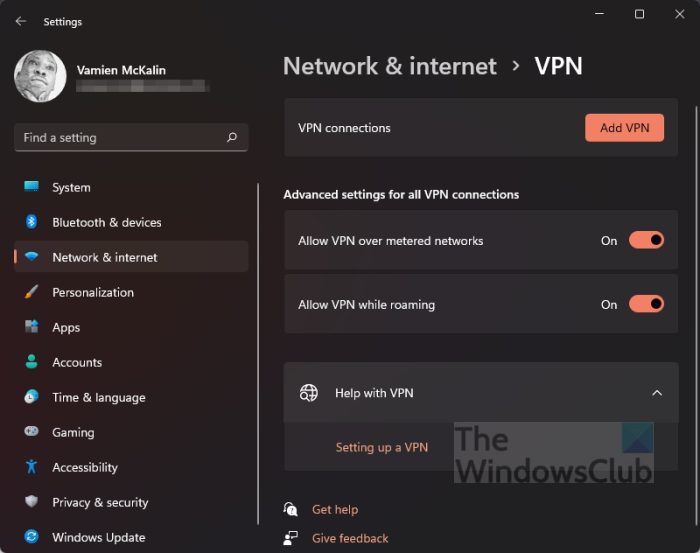The width and height of the screenshot is (700, 553).
Task: Click the Gaming controller icon
Action: pyautogui.click(x=32, y=432)
